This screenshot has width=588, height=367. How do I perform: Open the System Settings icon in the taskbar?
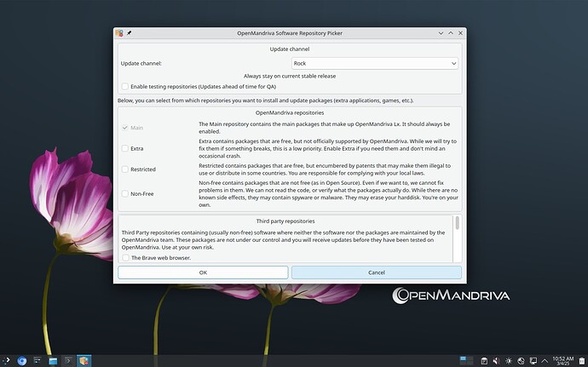tap(37, 361)
